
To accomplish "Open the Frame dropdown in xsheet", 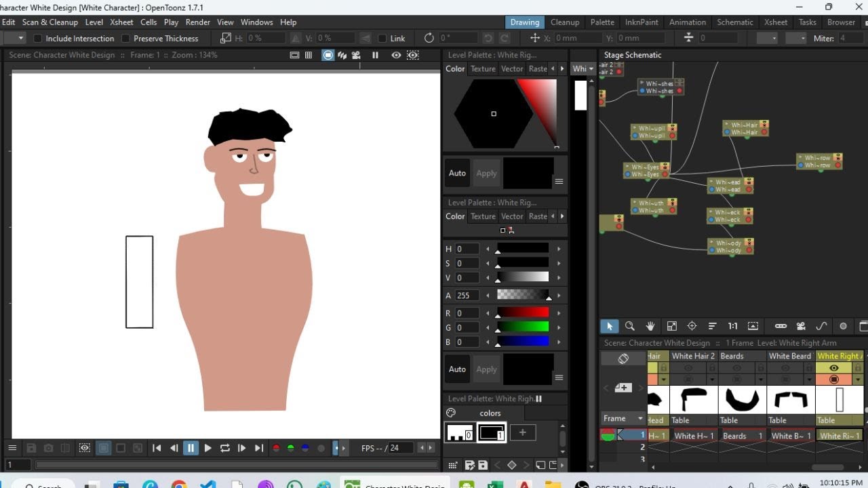I will pos(623,418).
